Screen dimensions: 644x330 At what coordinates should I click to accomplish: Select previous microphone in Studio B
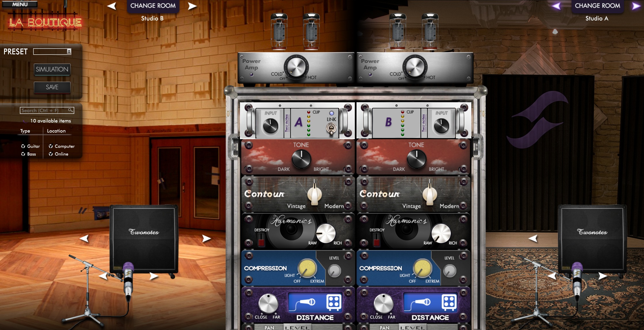(x=103, y=276)
